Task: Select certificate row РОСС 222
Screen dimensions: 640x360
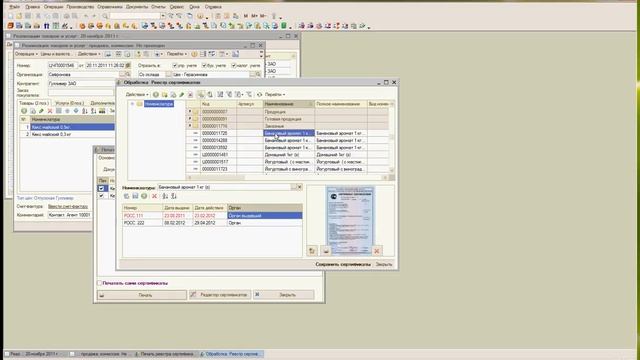Action: pyautogui.click(x=212, y=223)
